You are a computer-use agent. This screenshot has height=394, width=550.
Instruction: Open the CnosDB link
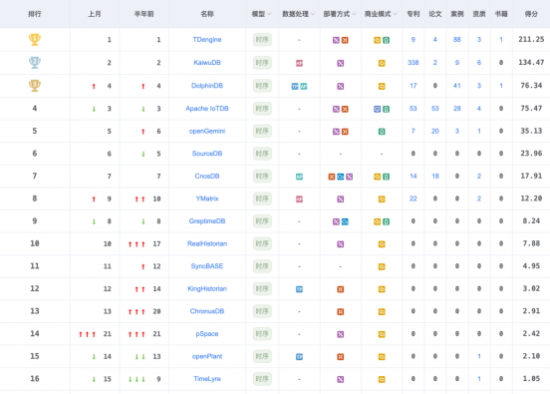207,176
